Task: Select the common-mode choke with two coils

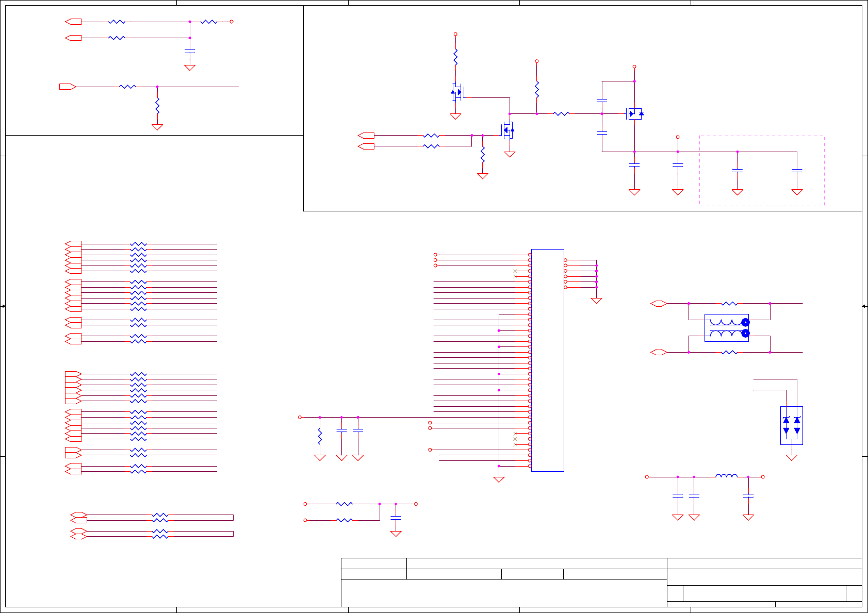Action: click(727, 328)
